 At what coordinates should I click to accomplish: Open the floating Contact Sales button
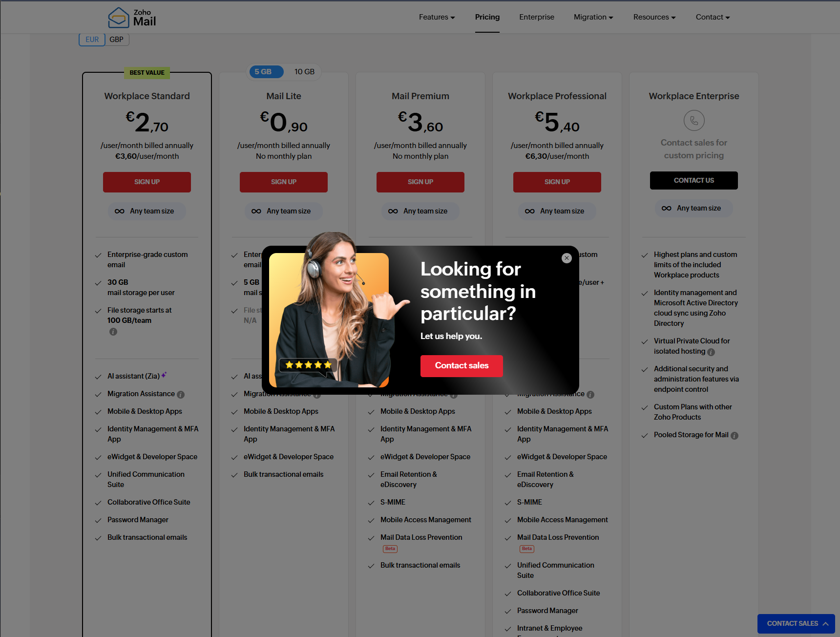[796, 624]
